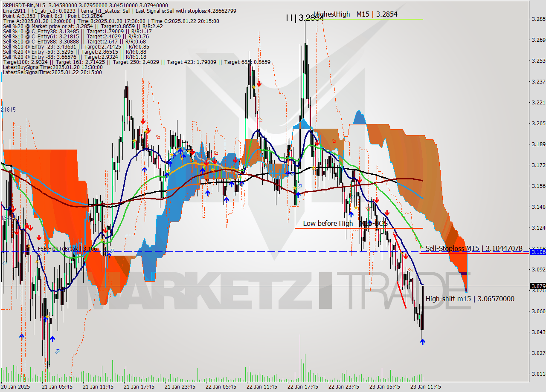Click the 'Sell-Stoploss M15 | 3.10447078' label
This screenshot has width=546, height=392.
coord(474,248)
